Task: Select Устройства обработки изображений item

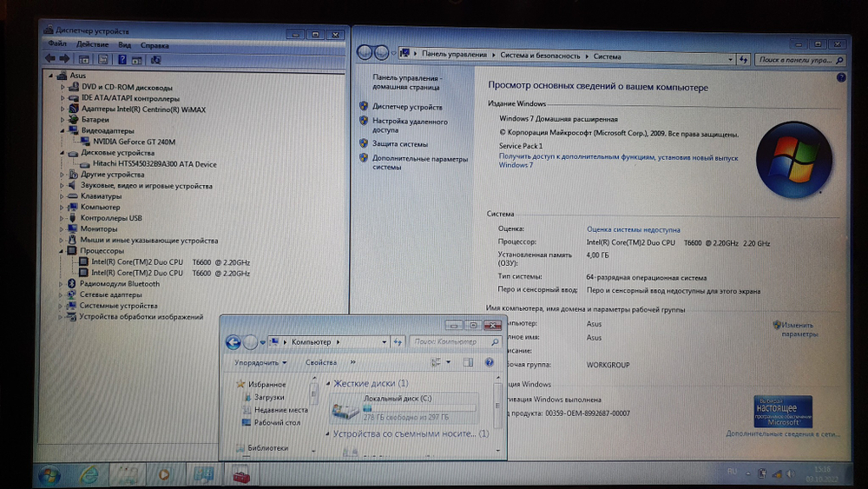Action: tap(141, 317)
